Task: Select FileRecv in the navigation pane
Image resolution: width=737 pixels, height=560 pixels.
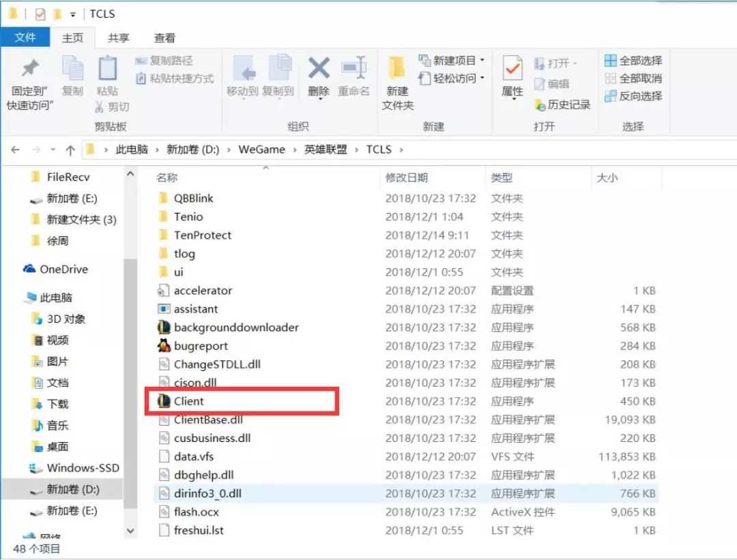Action: (68, 177)
